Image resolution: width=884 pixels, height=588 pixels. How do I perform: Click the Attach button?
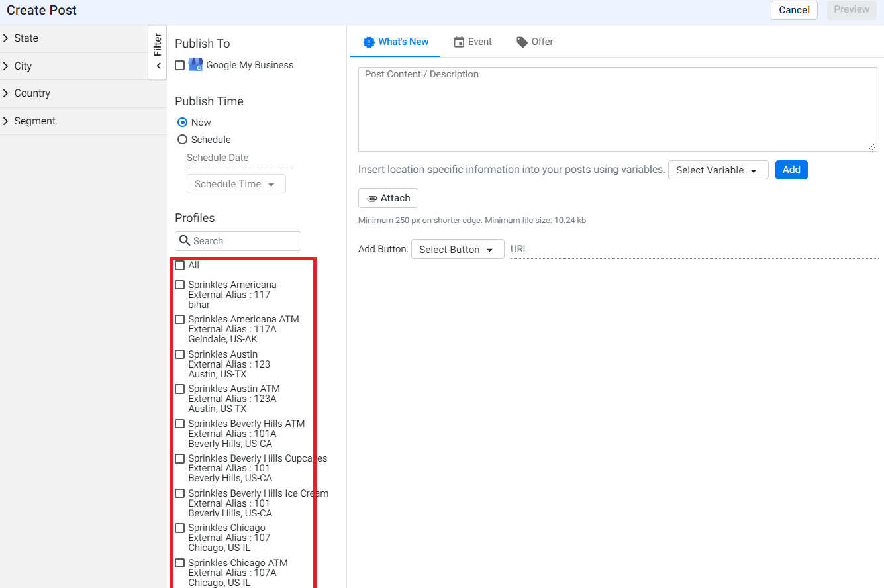tap(388, 198)
